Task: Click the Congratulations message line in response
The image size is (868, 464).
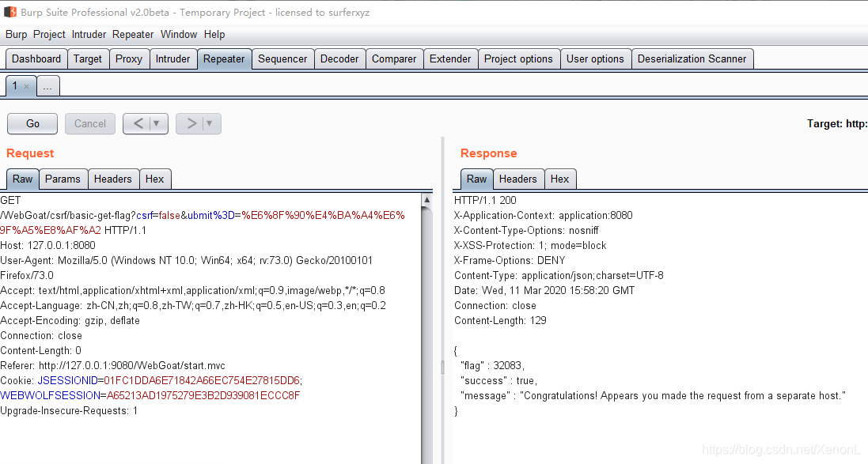Action: pyautogui.click(x=654, y=395)
